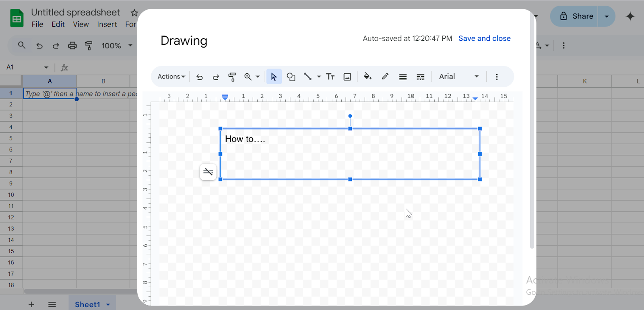Switch to the Sheet1 tab

tap(87, 304)
